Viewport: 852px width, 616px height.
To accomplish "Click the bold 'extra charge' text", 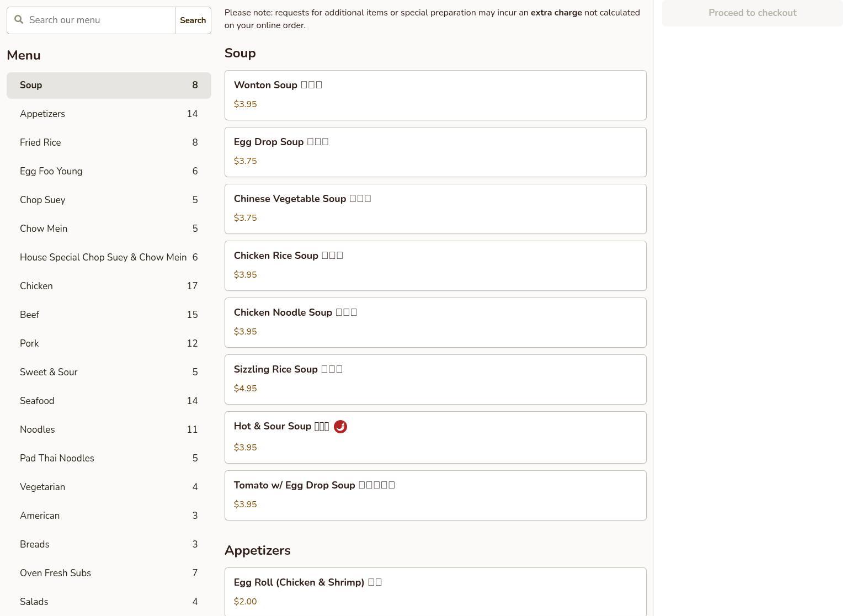I will (x=556, y=13).
